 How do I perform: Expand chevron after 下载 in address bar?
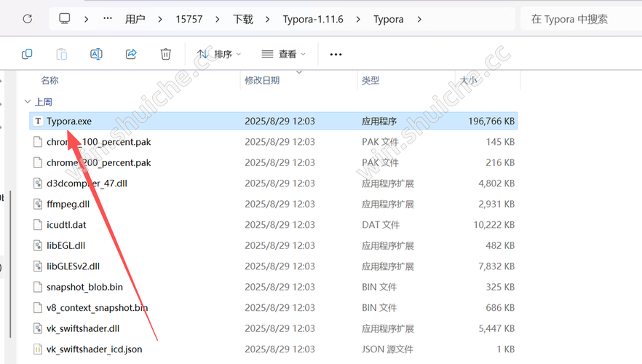click(267, 19)
